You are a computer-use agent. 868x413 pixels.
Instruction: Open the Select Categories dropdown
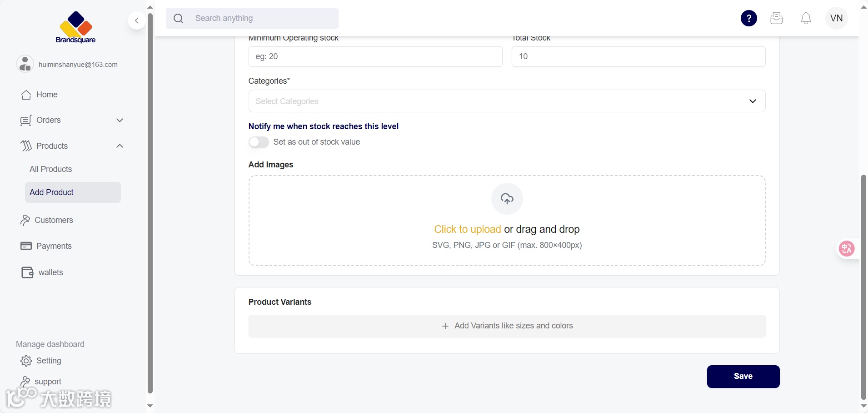click(x=507, y=101)
